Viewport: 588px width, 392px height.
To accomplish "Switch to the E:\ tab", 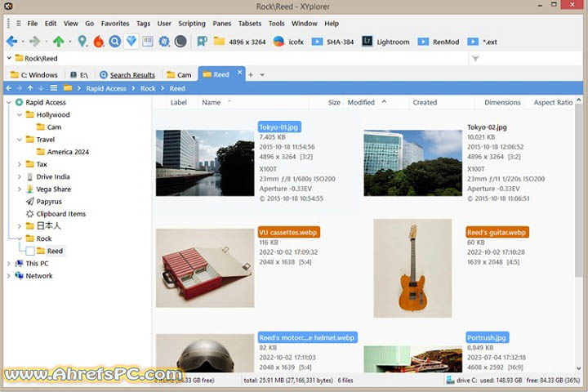I will tap(79, 74).
